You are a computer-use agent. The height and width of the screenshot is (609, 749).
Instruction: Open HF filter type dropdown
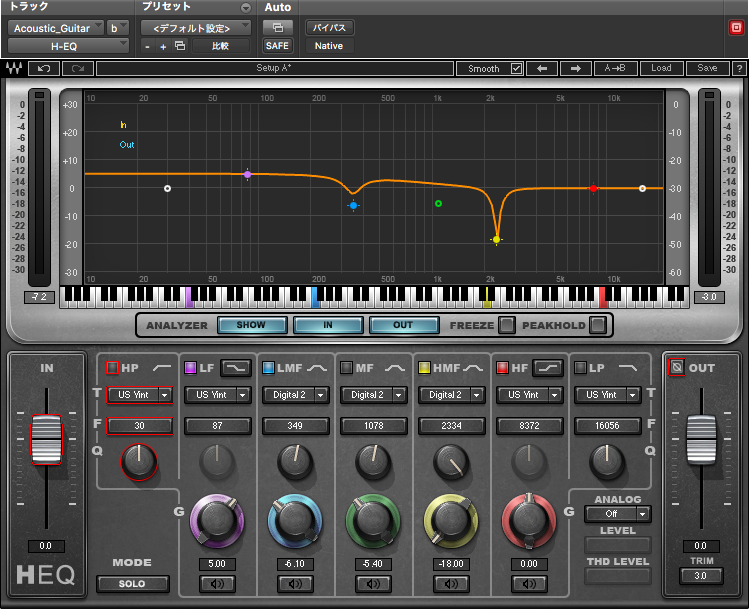529,395
